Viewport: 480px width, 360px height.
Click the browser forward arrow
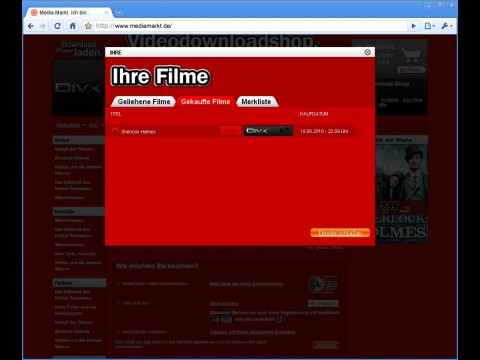[x=43, y=26]
